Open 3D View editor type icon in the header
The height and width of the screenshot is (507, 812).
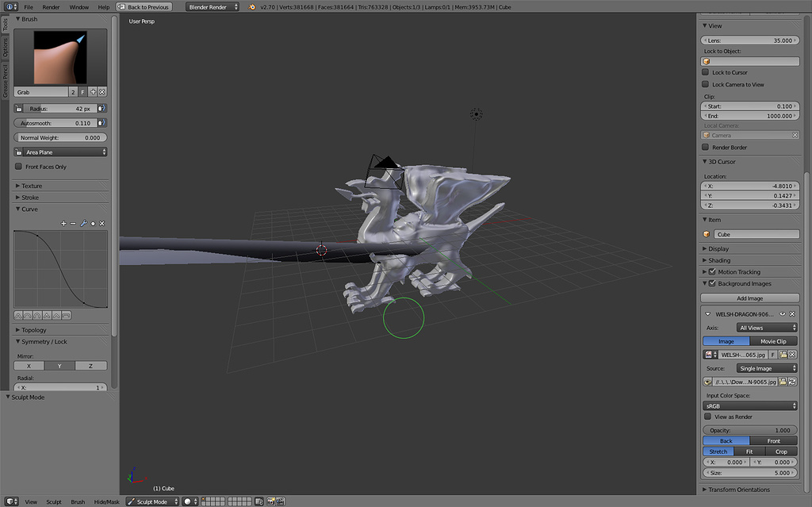[x=11, y=501]
